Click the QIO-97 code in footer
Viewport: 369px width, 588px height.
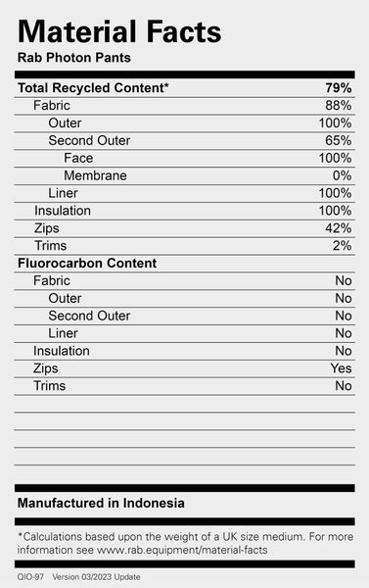[30, 577]
